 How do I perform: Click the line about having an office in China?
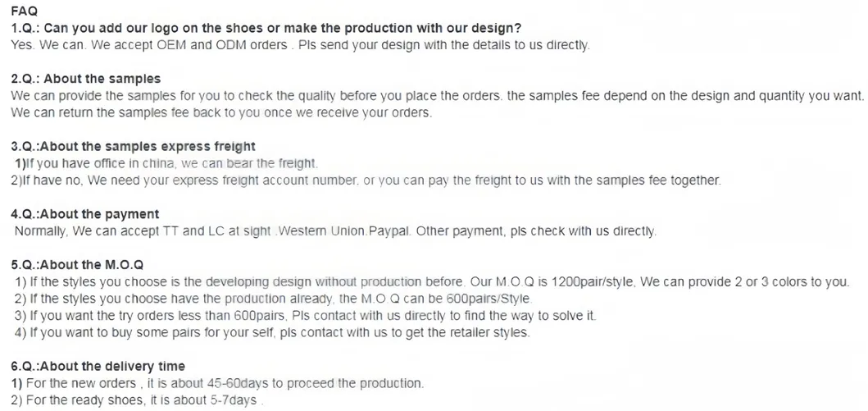pyautogui.click(x=166, y=163)
